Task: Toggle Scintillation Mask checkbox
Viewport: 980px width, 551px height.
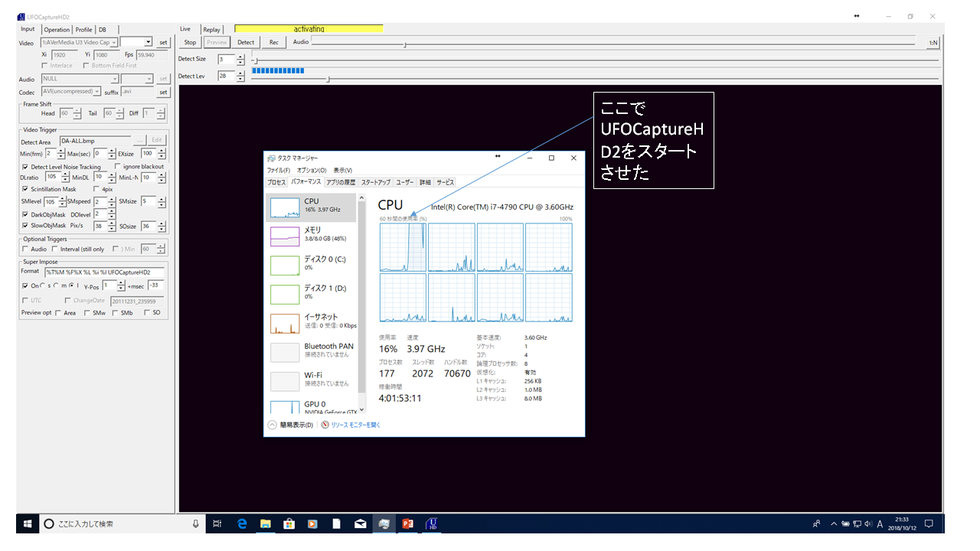Action: coord(25,189)
